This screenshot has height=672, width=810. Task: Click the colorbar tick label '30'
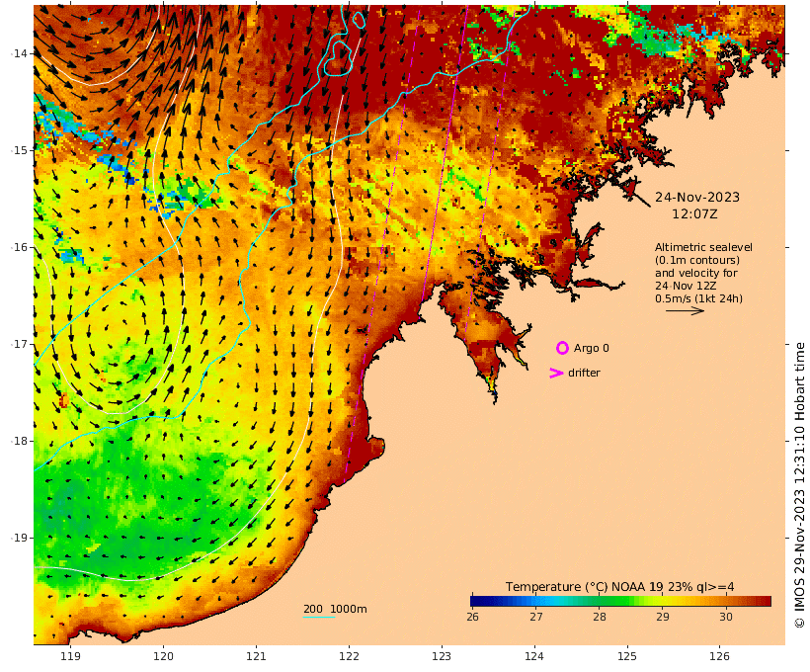click(726, 617)
